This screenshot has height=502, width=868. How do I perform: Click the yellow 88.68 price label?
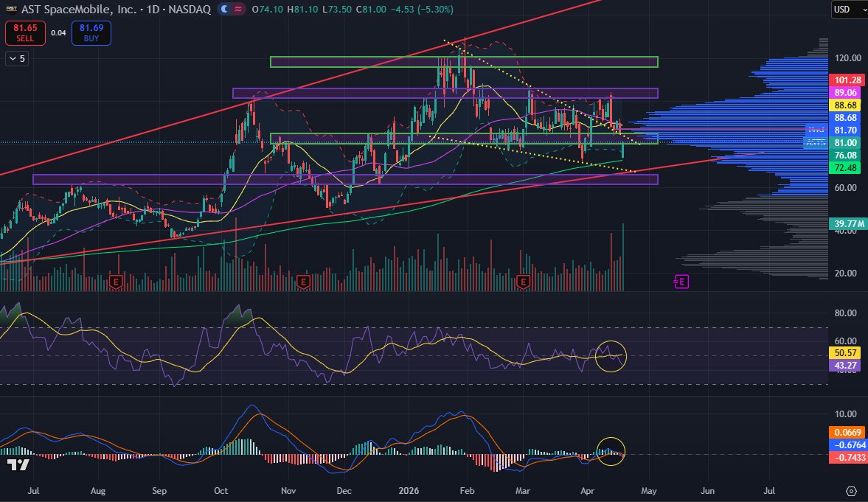[x=844, y=105]
